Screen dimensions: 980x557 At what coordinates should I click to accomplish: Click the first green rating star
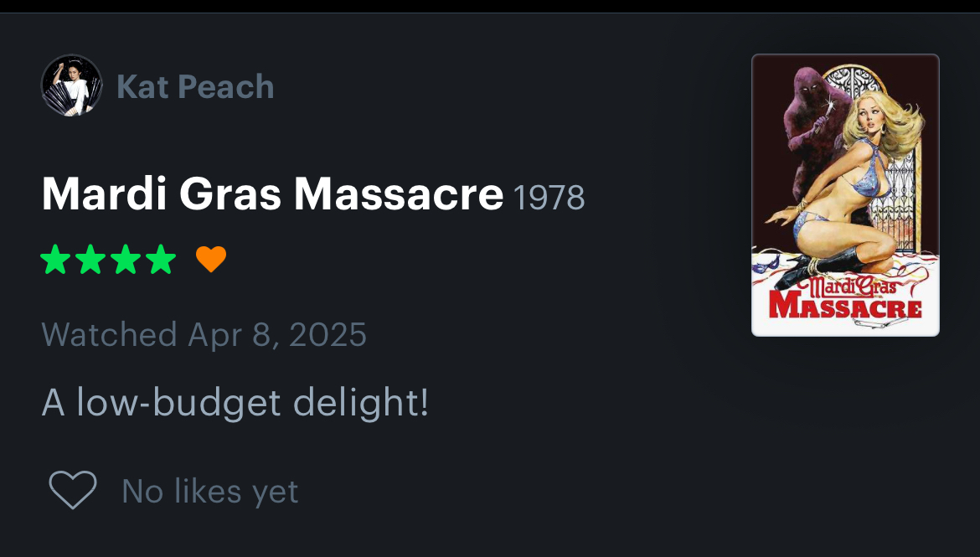[x=55, y=259]
